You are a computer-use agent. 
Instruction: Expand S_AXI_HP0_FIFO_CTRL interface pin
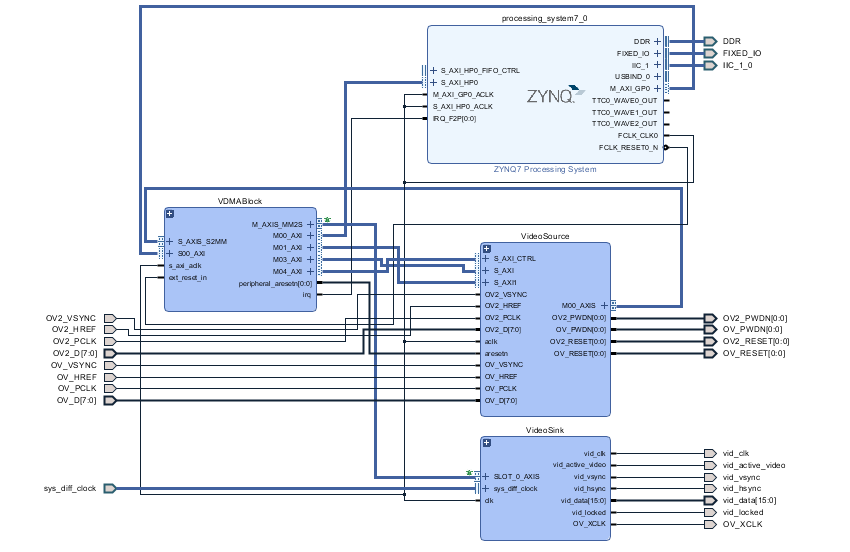tap(433, 70)
